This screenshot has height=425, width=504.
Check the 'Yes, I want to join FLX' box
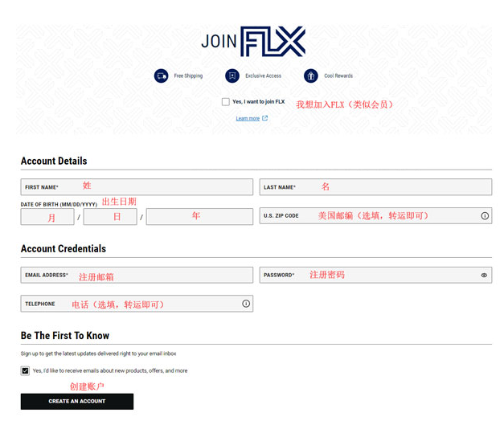226,102
